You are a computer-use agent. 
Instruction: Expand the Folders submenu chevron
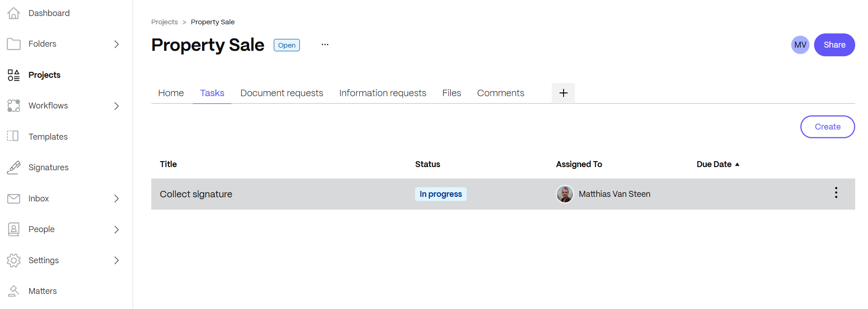[117, 44]
